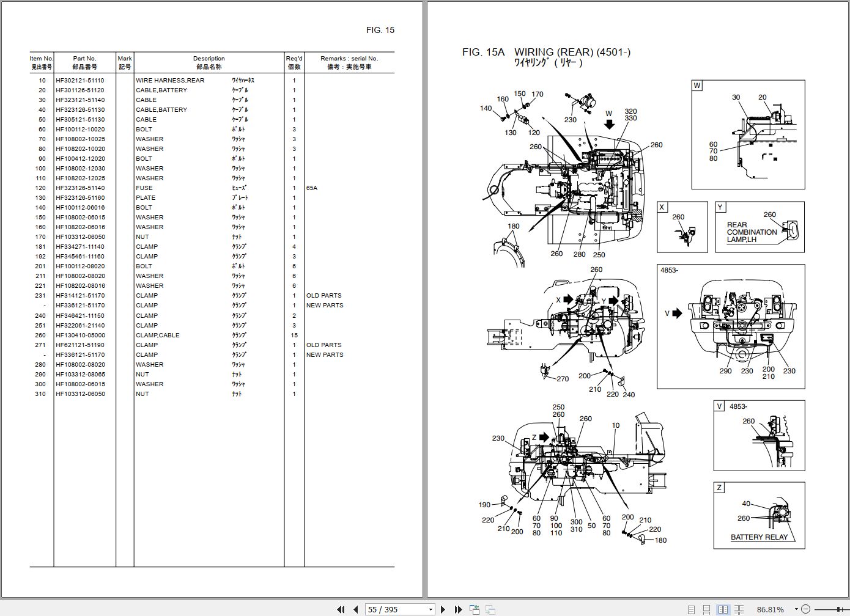
Task: Click inside the page number input field
Action: [x=391, y=609]
